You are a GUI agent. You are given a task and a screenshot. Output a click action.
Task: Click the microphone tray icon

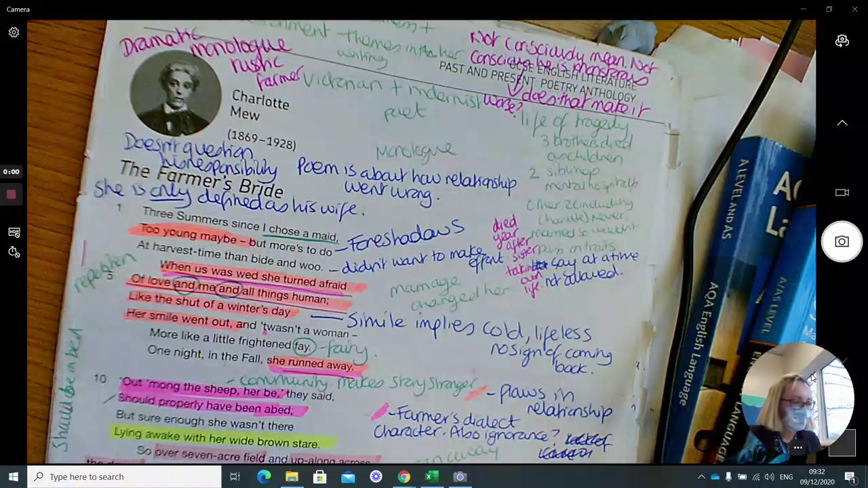(x=728, y=476)
